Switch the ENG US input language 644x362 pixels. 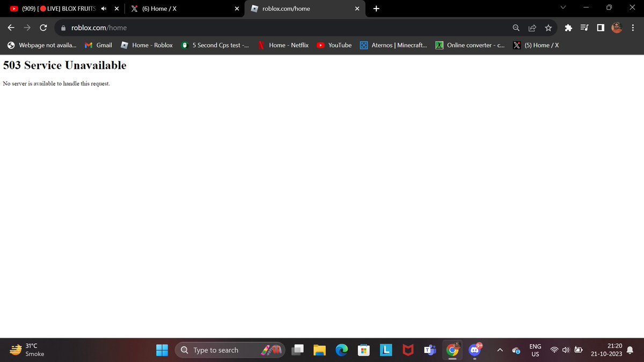(535, 350)
